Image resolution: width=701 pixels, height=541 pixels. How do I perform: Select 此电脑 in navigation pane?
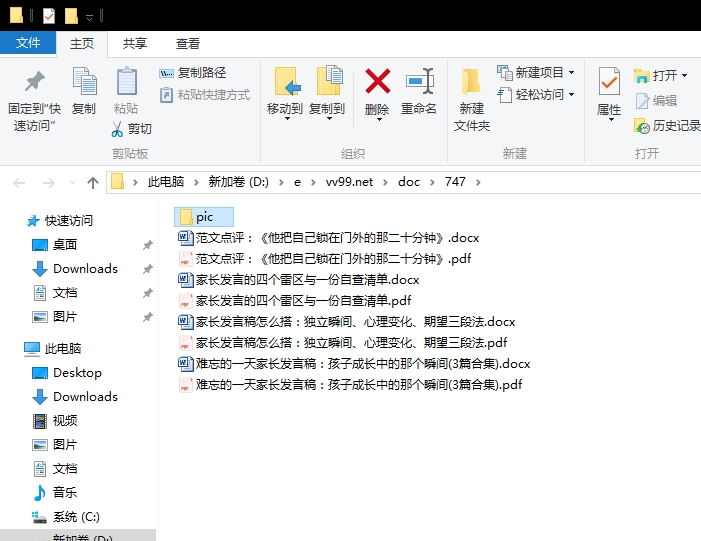coord(53,348)
